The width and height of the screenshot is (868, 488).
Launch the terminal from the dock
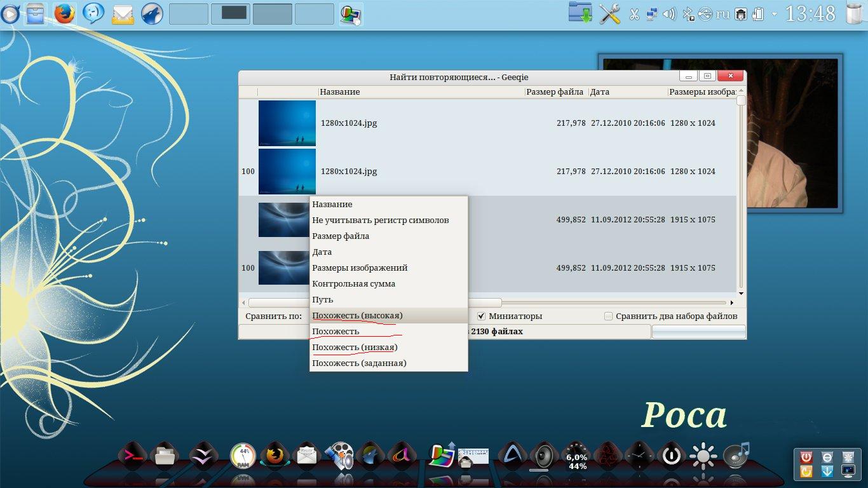coord(133,456)
